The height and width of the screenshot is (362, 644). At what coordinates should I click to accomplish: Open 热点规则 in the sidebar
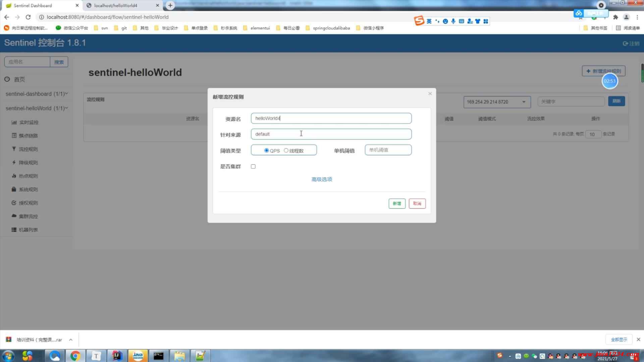25,176
